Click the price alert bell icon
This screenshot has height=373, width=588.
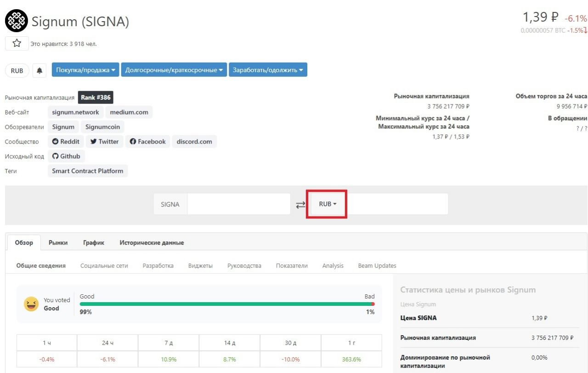point(40,70)
